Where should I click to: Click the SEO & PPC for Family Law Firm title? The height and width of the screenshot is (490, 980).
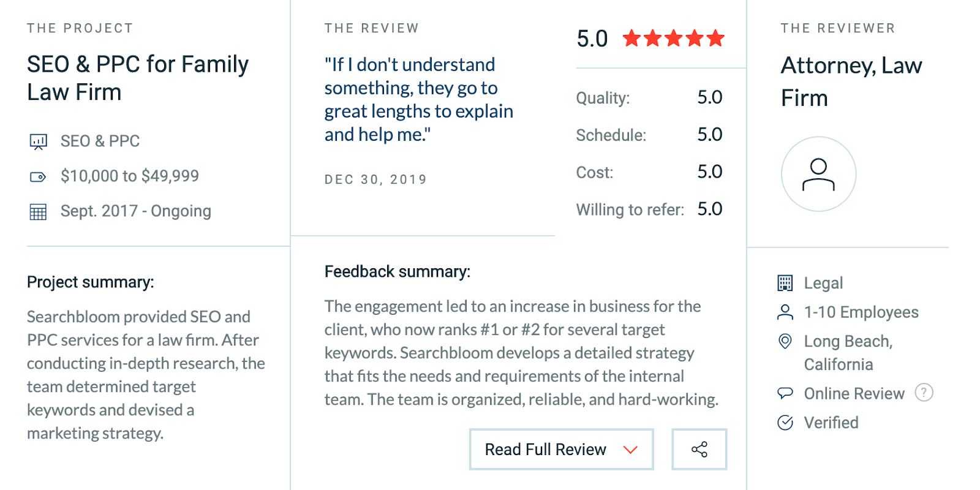click(138, 78)
